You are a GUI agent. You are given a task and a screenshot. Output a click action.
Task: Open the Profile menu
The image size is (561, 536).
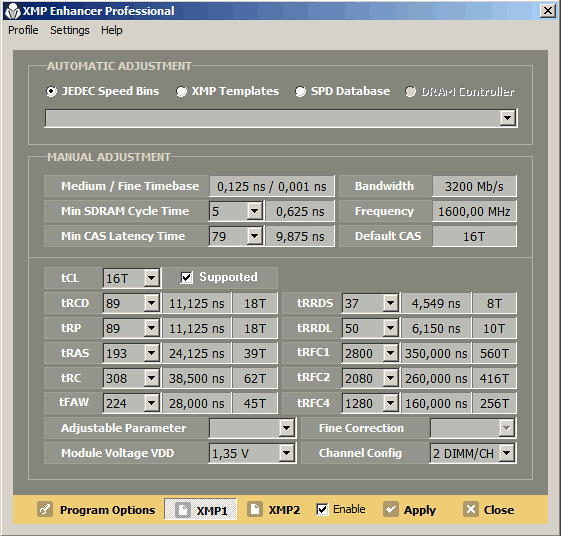23,30
